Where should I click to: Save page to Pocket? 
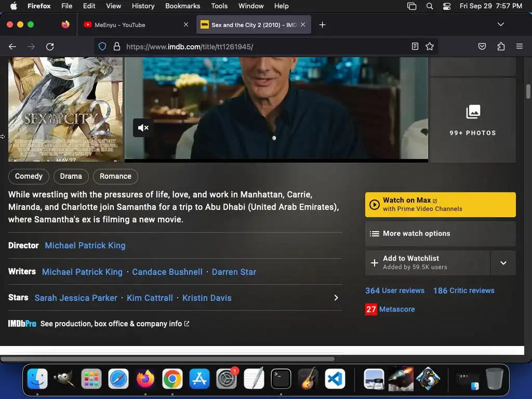coord(482,46)
